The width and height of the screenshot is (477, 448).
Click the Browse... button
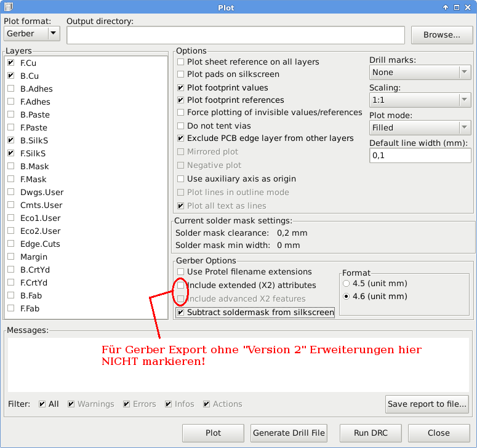pos(442,35)
